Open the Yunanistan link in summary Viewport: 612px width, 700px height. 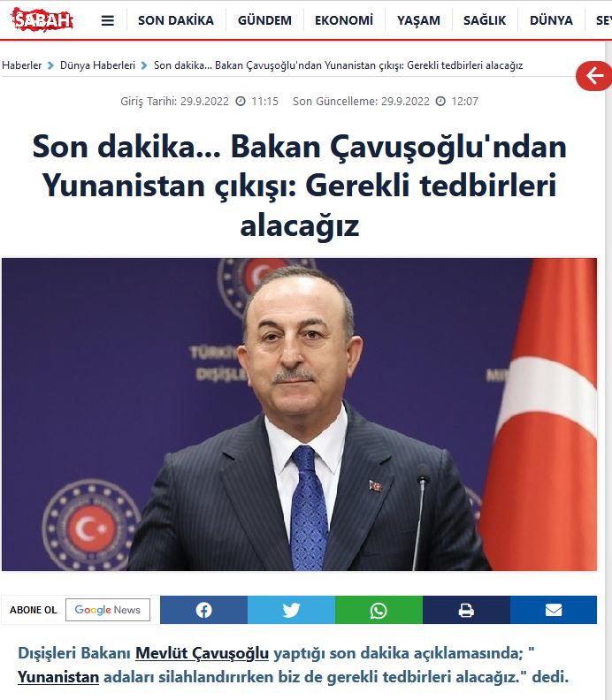[58, 677]
